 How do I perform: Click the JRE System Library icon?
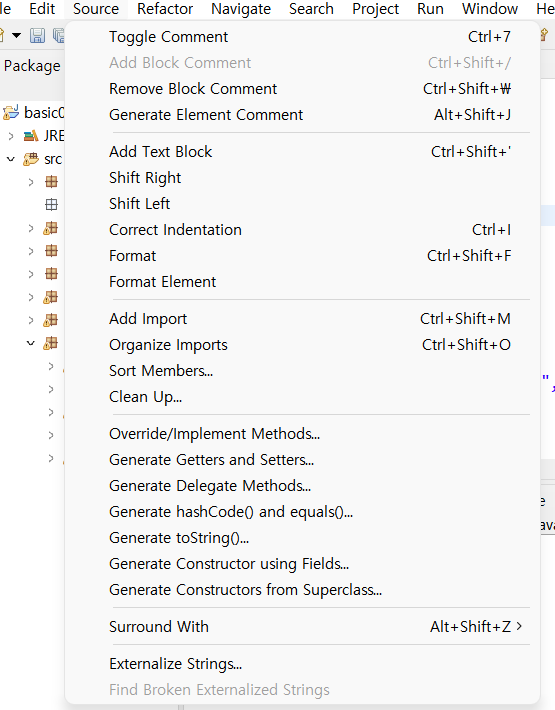[x=31, y=135]
